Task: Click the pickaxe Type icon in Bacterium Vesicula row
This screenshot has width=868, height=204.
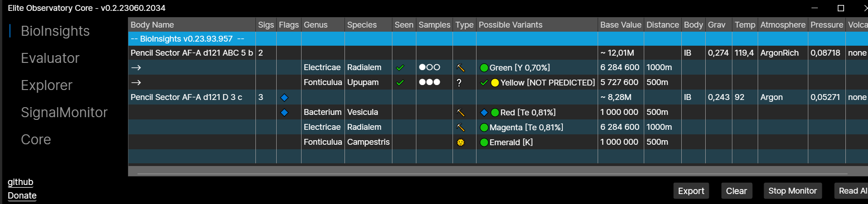Action: click(461, 113)
